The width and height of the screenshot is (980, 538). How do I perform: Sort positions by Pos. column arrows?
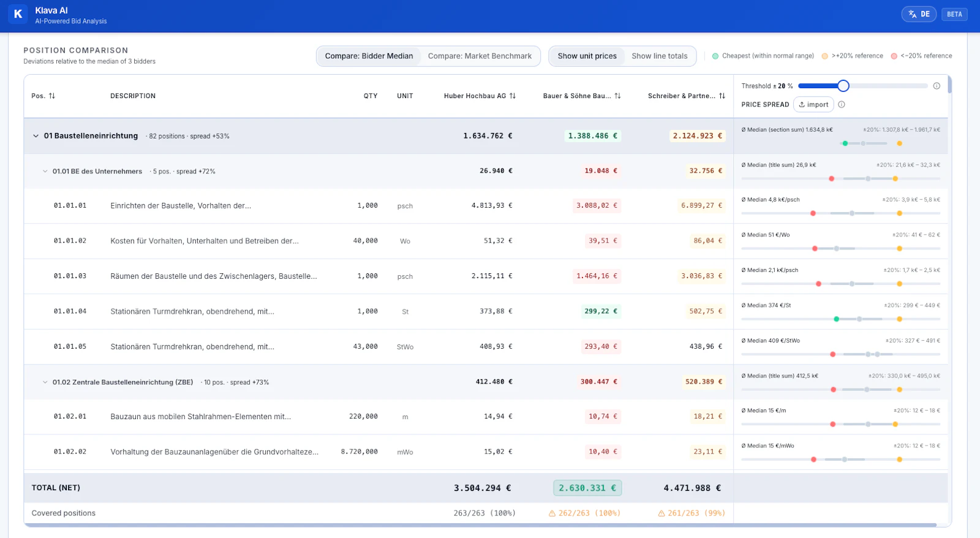click(x=52, y=96)
